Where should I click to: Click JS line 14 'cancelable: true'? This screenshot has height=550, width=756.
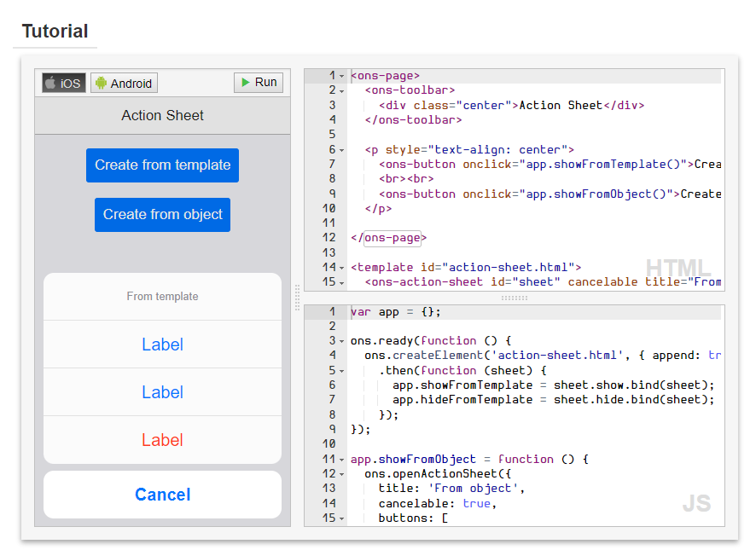(438, 504)
